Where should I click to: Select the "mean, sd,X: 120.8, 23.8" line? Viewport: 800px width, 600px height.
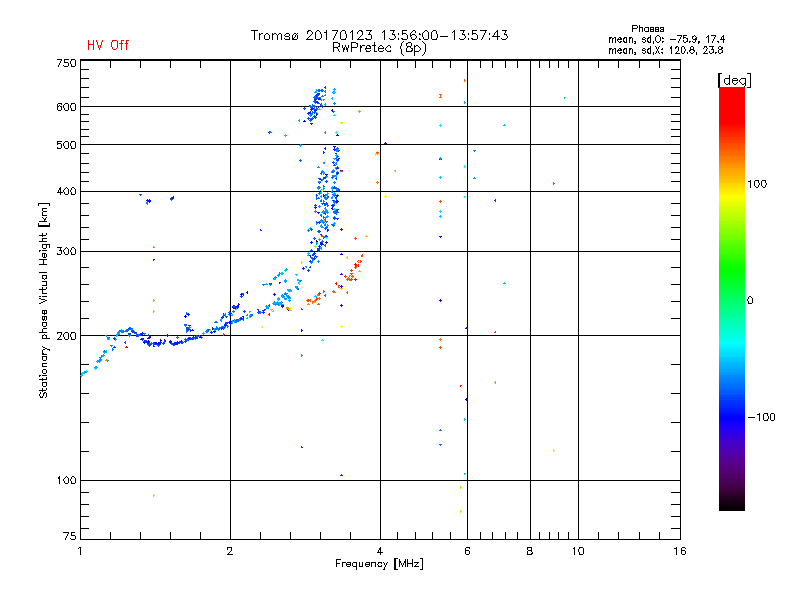click(665, 50)
